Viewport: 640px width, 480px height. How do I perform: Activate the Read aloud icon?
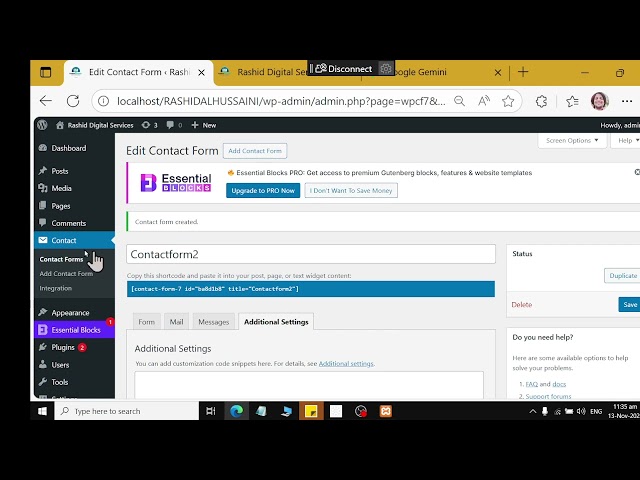click(x=484, y=101)
